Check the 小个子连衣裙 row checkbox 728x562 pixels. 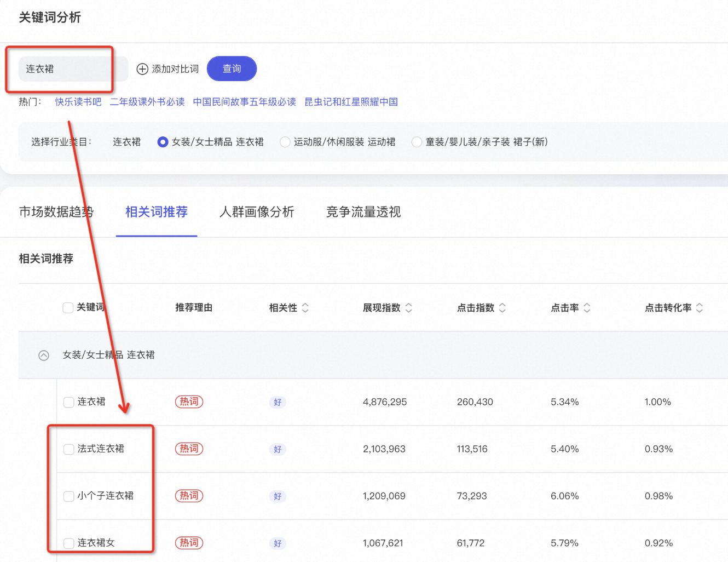pos(69,496)
